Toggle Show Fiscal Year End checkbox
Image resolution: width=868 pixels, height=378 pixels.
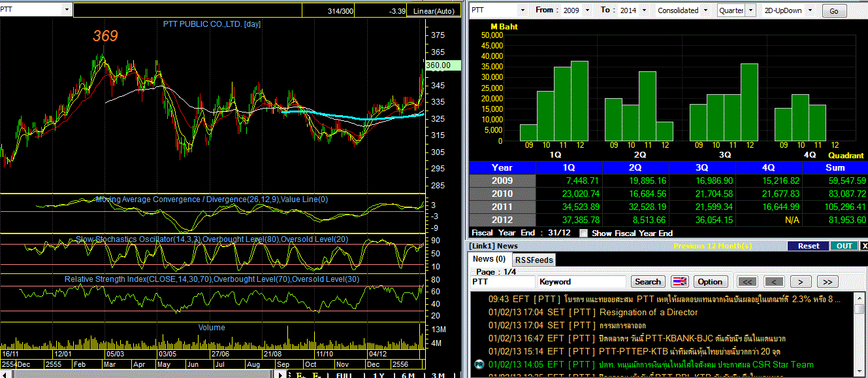(584, 233)
